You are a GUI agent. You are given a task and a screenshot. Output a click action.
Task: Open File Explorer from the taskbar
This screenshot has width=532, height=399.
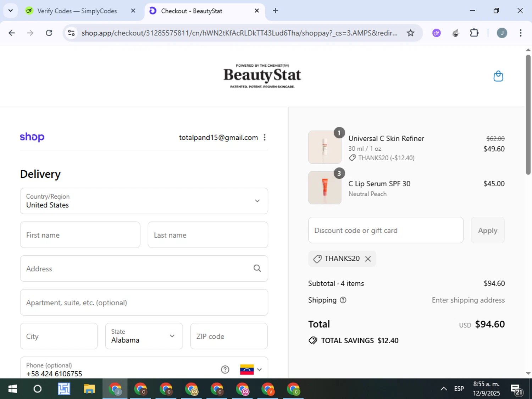coord(89,389)
